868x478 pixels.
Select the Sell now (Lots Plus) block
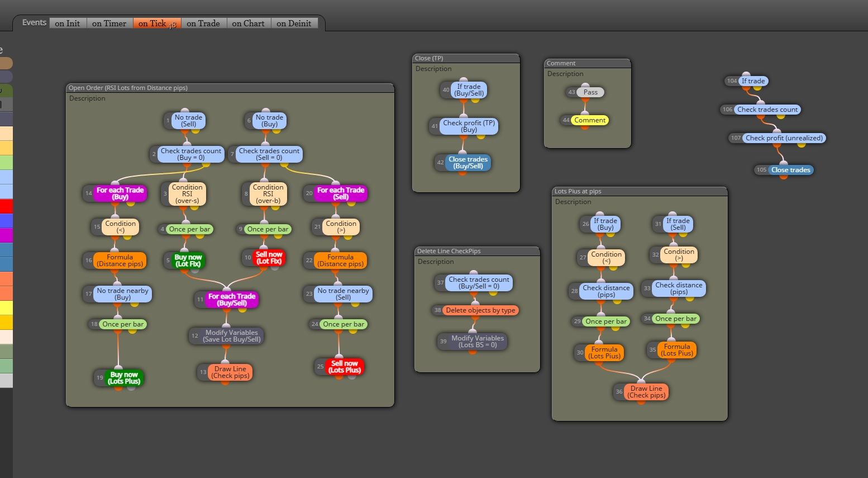click(x=345, y=367)
